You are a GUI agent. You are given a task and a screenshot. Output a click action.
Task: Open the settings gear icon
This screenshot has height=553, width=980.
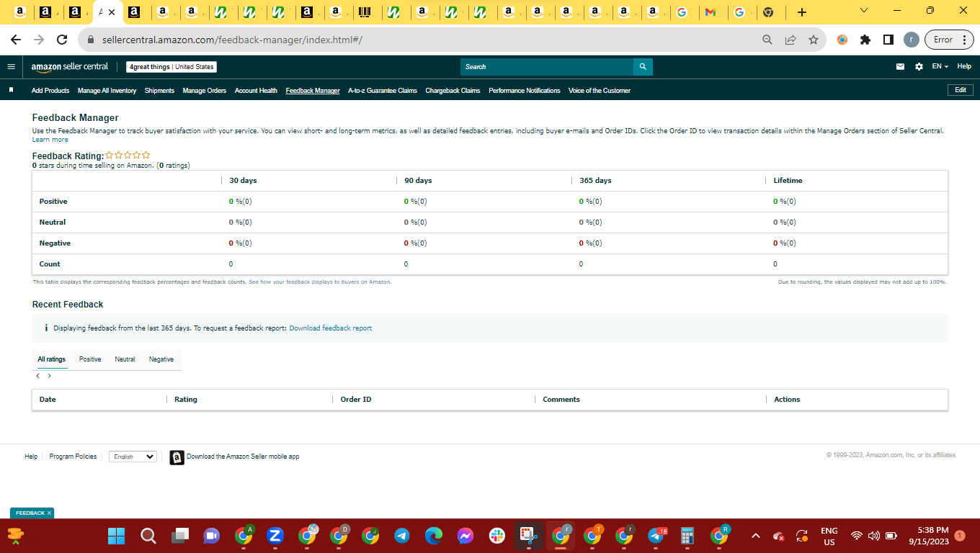pos(919,66)
